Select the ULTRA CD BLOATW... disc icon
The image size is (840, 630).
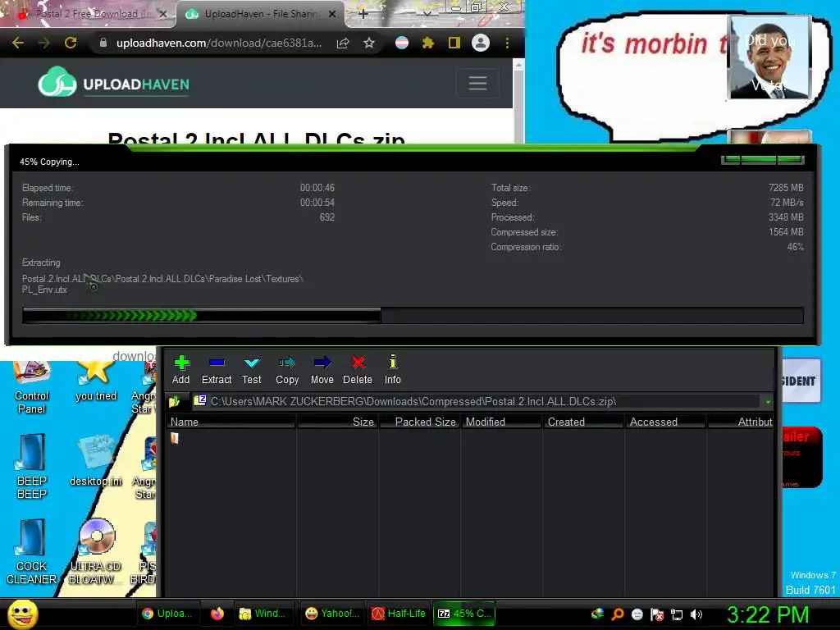click(x=96, y=552)
